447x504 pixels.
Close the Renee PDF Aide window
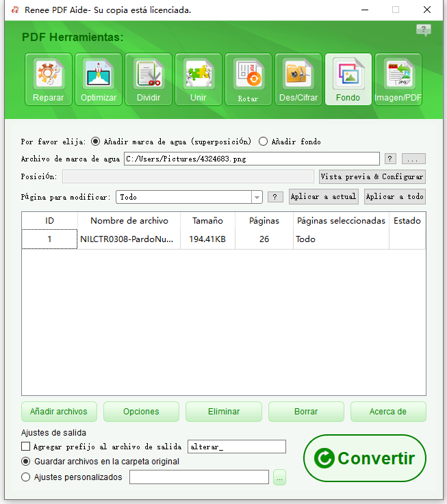(427, 10)
